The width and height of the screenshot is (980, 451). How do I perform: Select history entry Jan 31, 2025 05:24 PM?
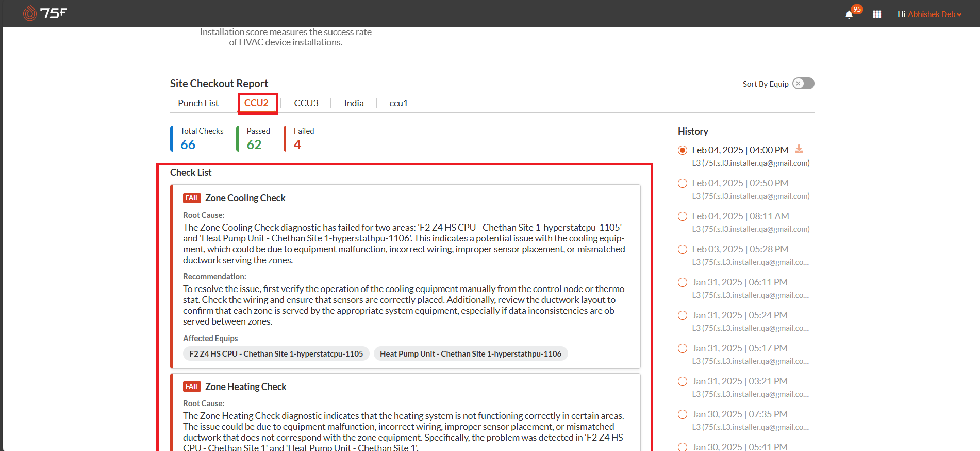pyautogui.click(x=683, y=315)
